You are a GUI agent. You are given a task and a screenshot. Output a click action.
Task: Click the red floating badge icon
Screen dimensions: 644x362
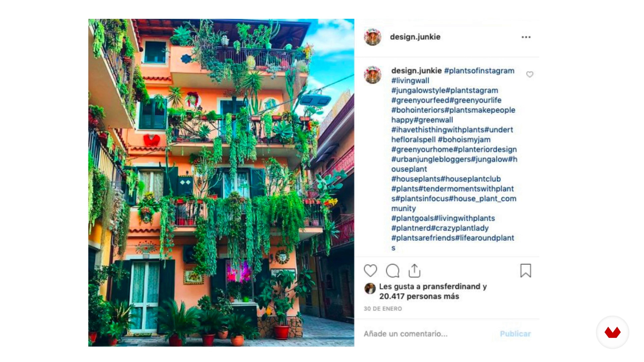click(612, 332)
